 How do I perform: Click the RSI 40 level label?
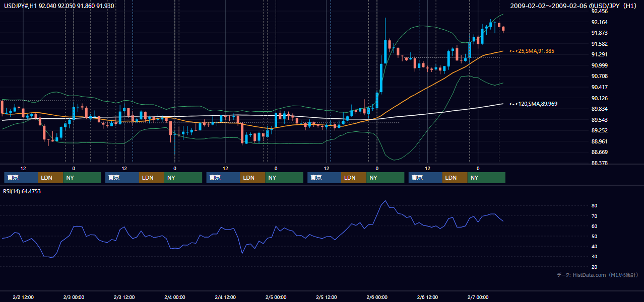tap(595, 246)
